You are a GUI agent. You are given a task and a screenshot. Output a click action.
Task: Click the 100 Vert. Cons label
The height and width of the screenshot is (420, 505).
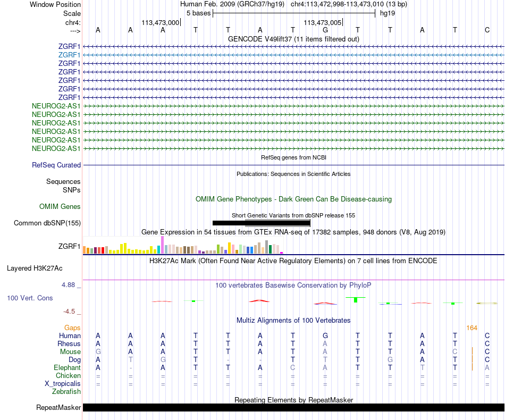(x=30, y=298)
